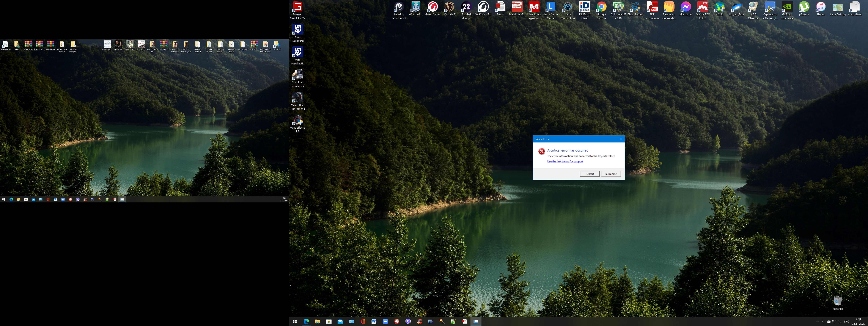Launch Cheat Engine shortcut

(x=635, y=9)
